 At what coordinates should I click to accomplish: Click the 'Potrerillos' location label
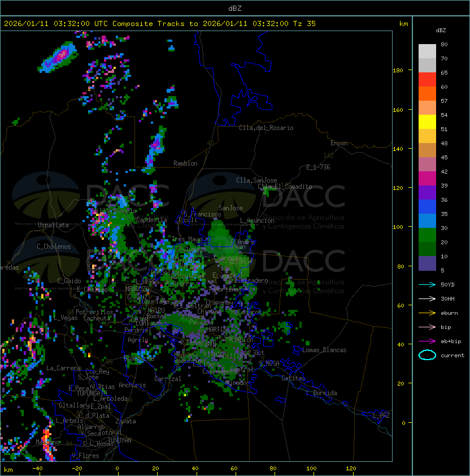(x=94, y=312)
